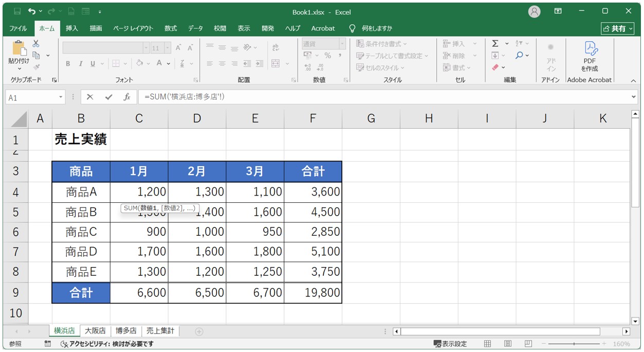
Task: Click 表示設定 in the status bar
Action: (x=450, y=344)
